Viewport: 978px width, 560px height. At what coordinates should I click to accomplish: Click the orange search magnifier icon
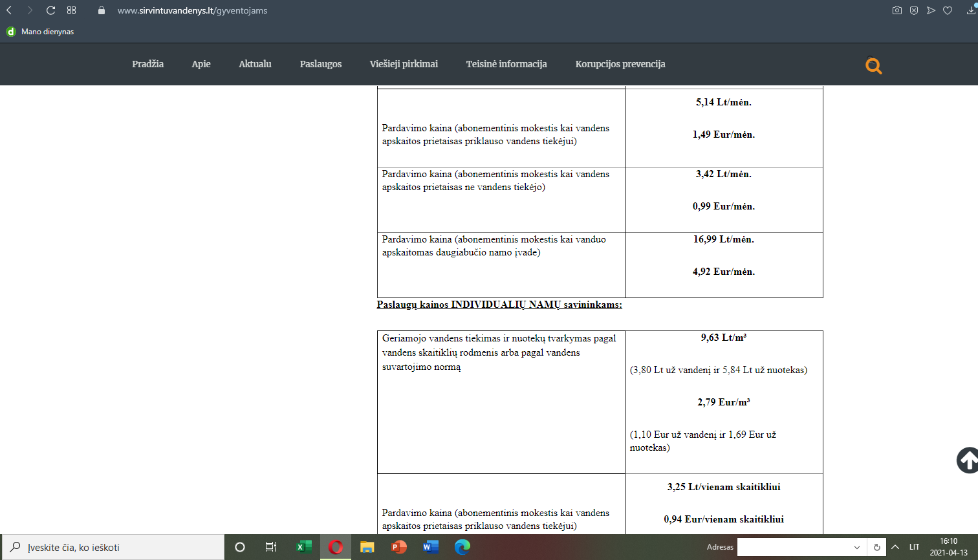click(x=873, y=66)
